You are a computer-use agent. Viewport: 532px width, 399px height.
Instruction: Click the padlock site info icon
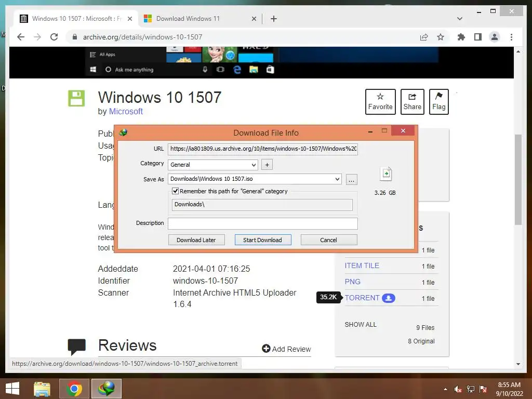75,37
